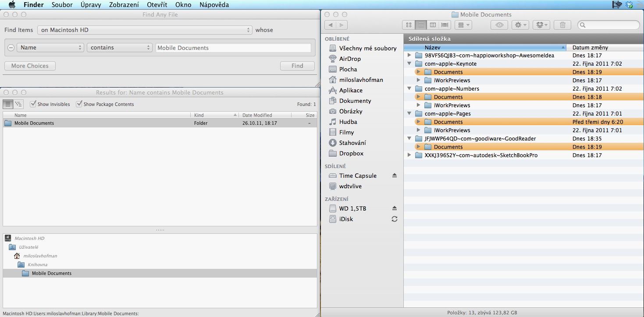Switch Finder to icon view
This screenshot has width=644, height=317.
tap(409, 25)
